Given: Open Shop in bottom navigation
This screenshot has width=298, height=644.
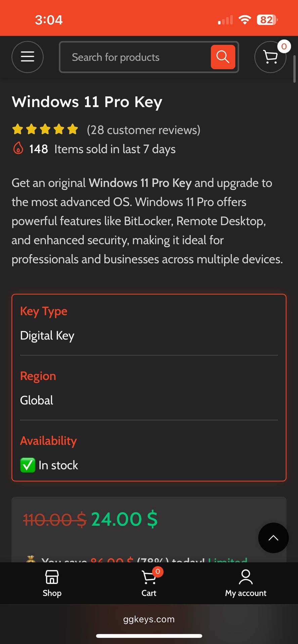Looking at the screenshot, I should 52,583.
